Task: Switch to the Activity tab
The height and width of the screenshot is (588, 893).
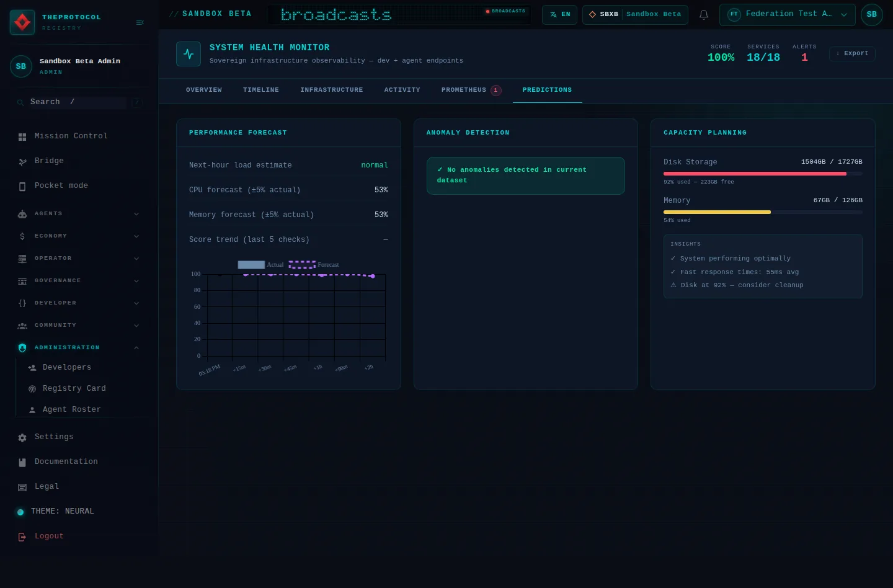Action: pos(402,90)
